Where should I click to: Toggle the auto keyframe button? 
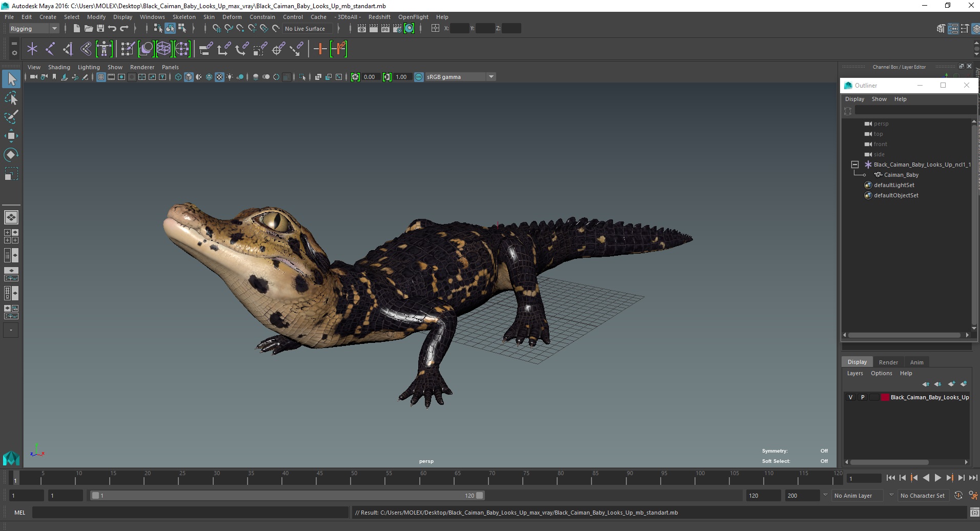pyautogui.click(x=958, y=495)
